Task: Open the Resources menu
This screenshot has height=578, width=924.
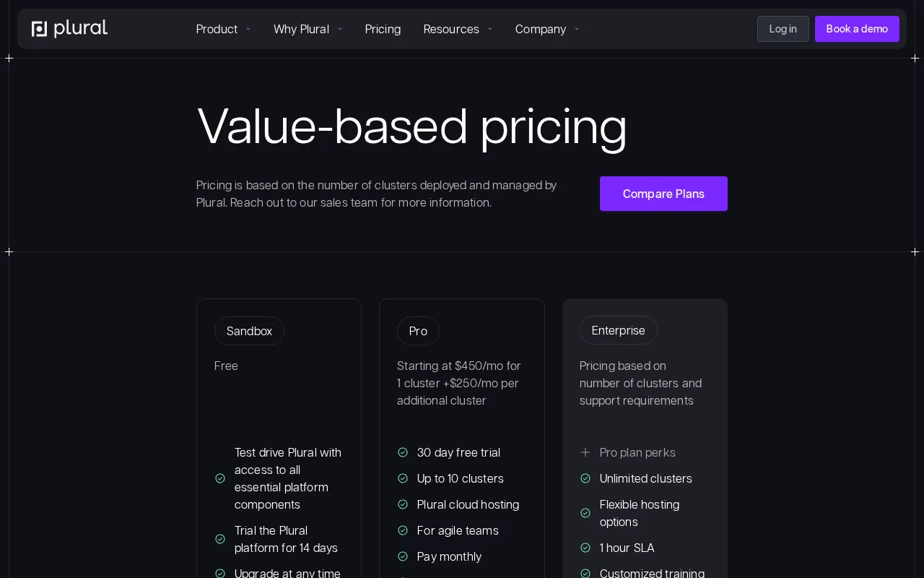Action: (451, 29)
